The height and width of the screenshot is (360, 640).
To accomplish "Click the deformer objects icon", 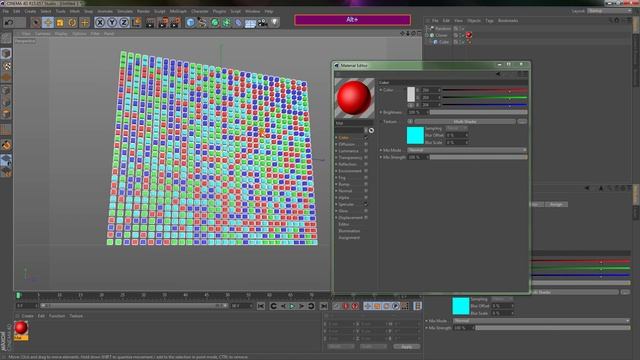I will click(238, 22).
